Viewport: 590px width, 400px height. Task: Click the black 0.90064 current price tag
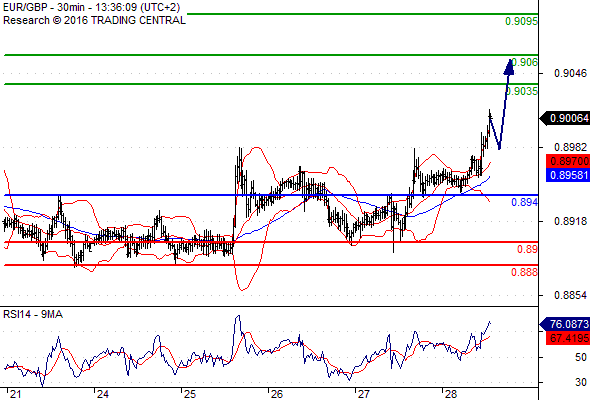565,119
